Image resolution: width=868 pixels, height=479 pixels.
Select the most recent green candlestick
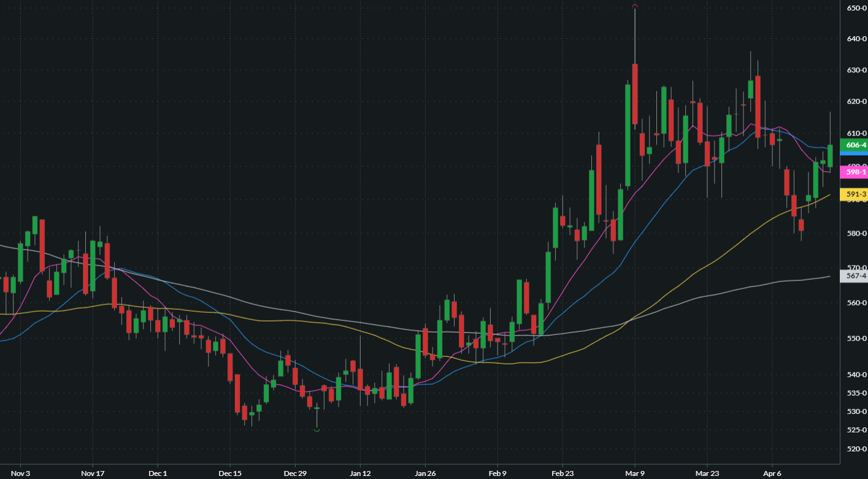tap(830, 156)
